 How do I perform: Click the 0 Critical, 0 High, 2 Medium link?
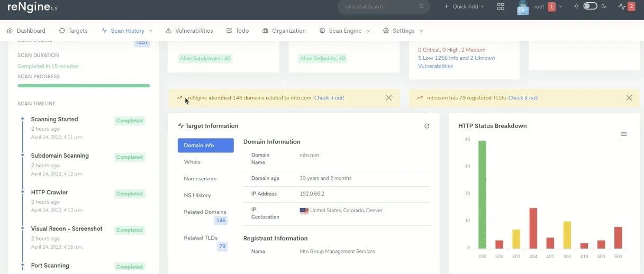452,50
